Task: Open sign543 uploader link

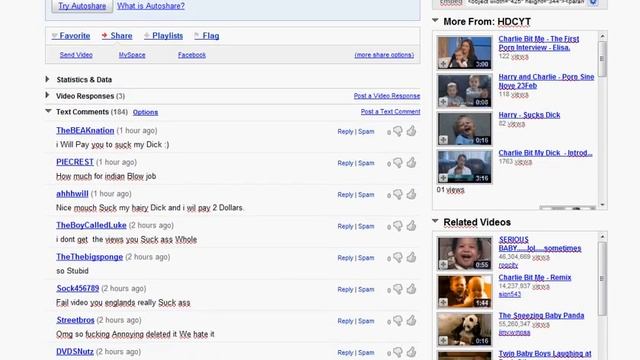Action: click(x=510, y=294)
